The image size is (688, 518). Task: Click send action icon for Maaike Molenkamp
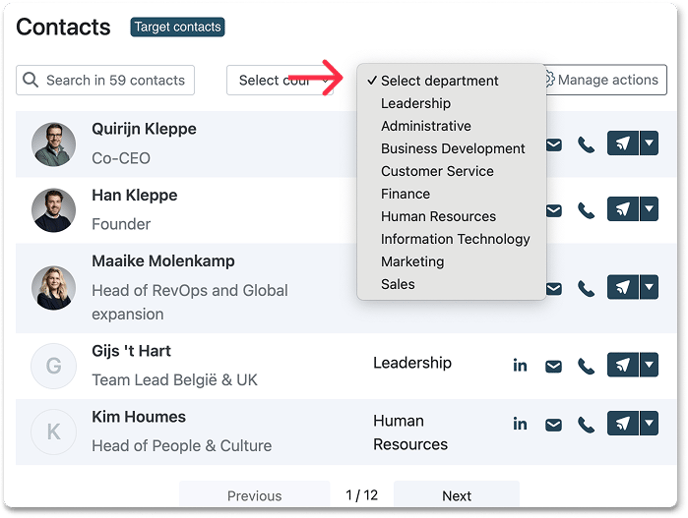pyautogui.click(x=623, y=287)
